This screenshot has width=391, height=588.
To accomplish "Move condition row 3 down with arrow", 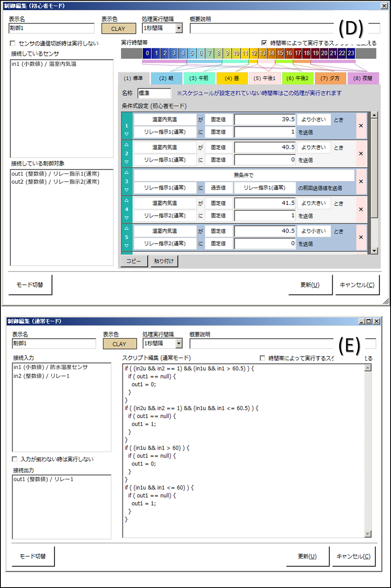I will tap(127, 190).
